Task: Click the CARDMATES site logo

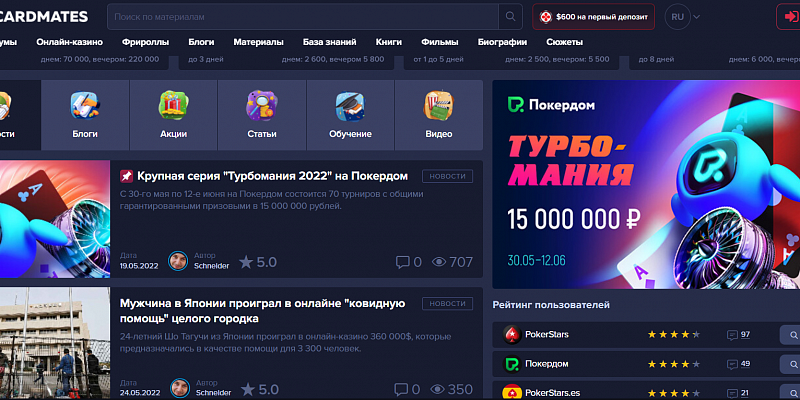Action: point(44,17)
